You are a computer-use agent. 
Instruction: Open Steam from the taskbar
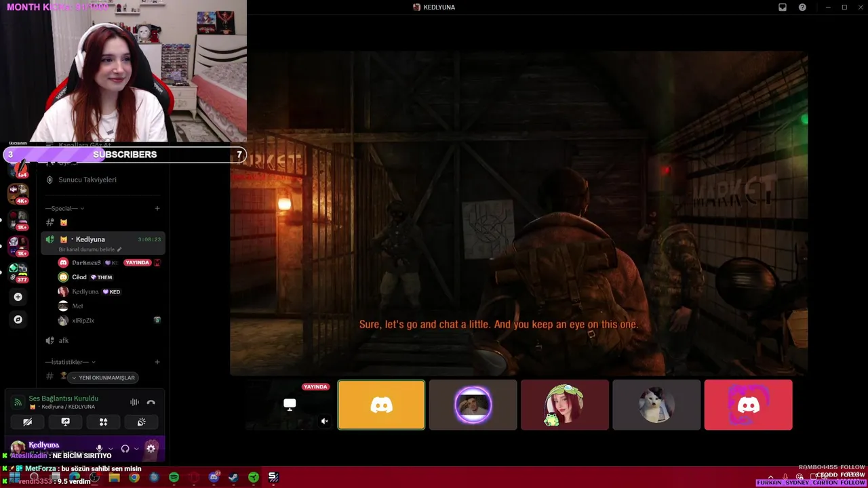click(233, 478)
